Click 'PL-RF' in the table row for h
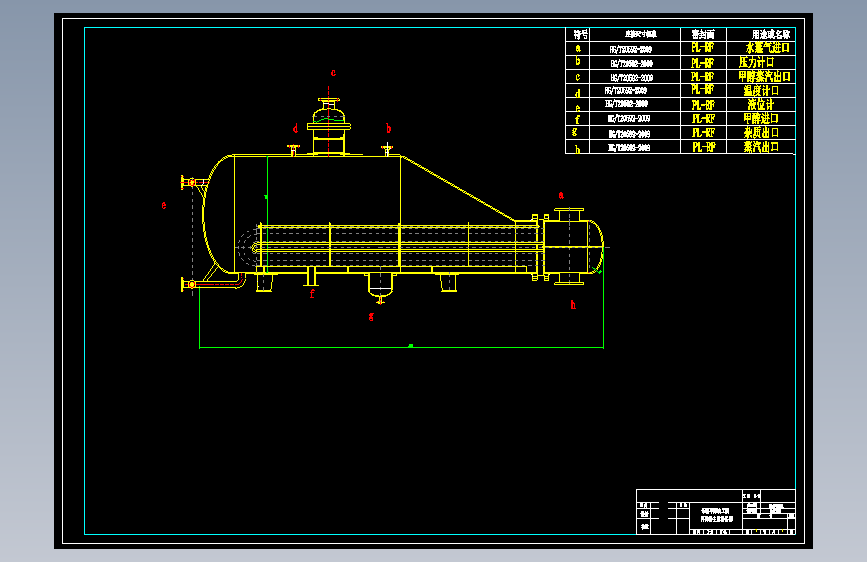 (x=703, y=147)
